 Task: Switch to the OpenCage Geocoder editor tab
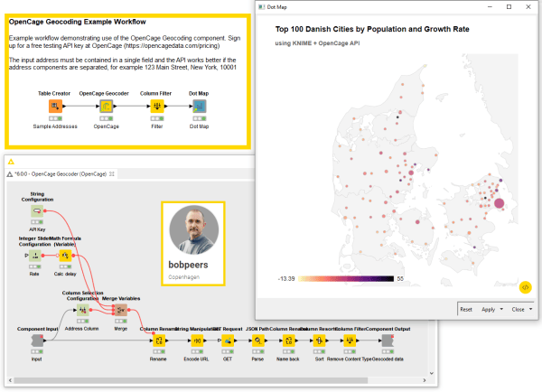pos(61,174)
